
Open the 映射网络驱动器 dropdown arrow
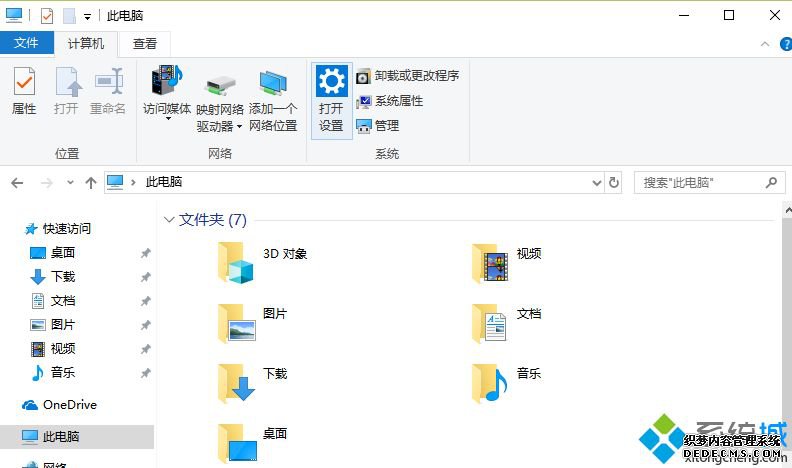click(x=239, y=127)
